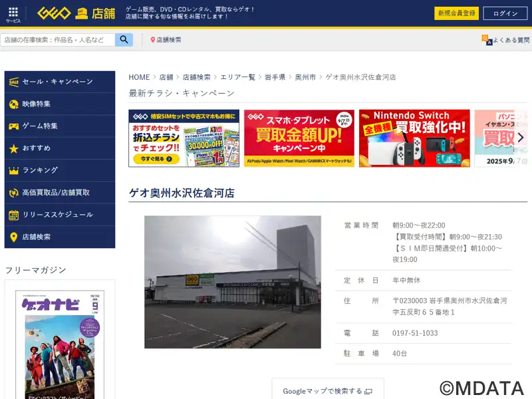Open the スマホ・タブレット買取金額UP banner

pyautogui.click(x=299, y=138)
